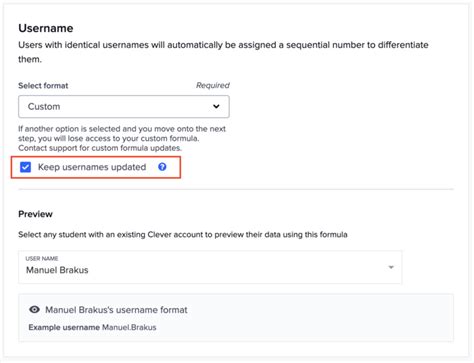Click the caret arrow on the Manuel Brakus field

(x=391, y=267)
